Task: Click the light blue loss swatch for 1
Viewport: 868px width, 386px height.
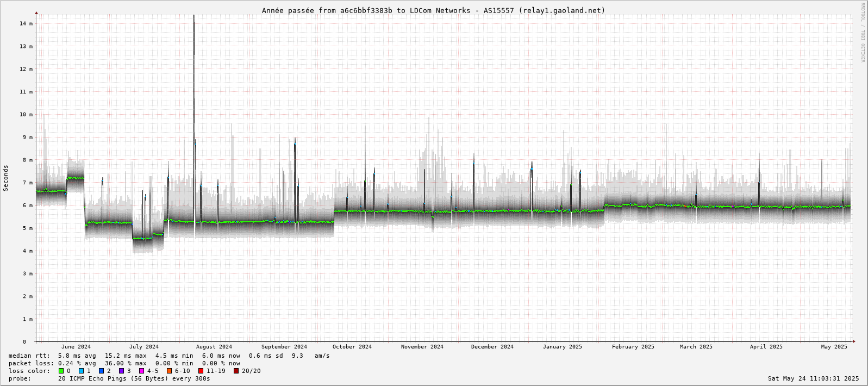Action: pyautogui.click(x=82, y=371)
